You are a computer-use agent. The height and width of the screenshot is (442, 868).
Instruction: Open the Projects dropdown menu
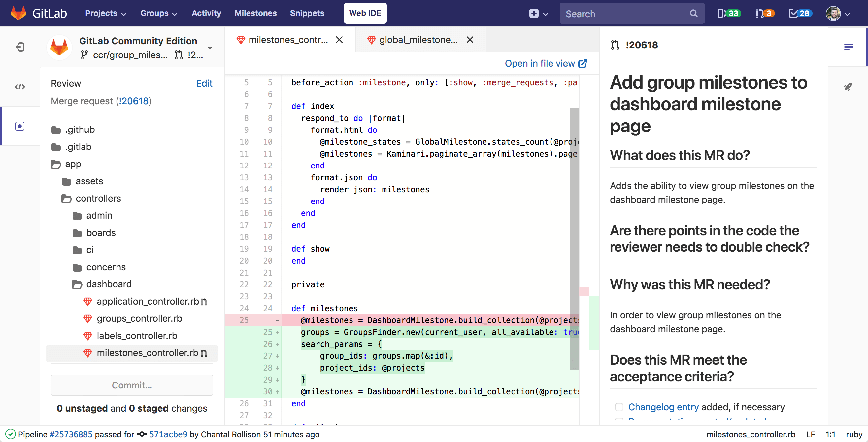[x=105, y=13]
